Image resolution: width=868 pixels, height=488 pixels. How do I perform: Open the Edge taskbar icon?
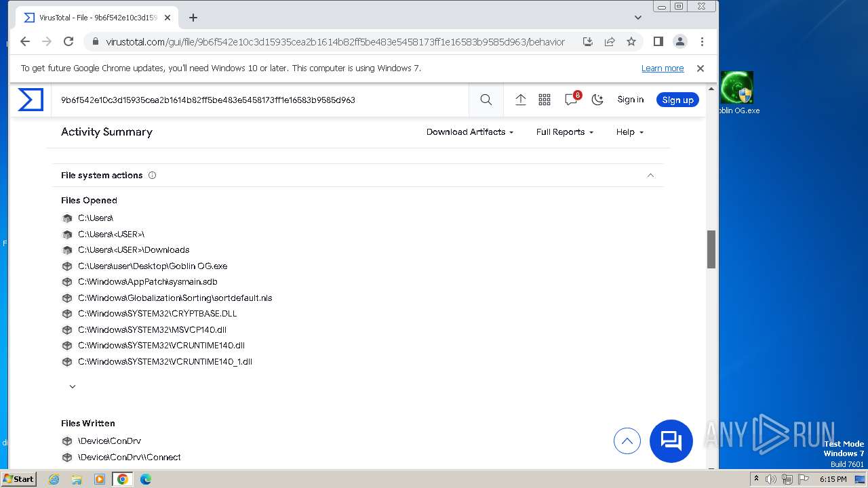(146, 479)
